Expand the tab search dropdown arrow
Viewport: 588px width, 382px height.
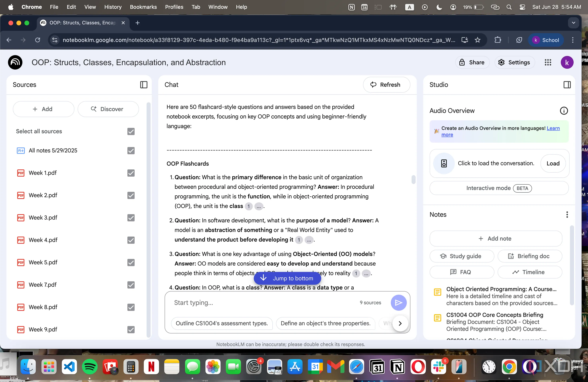(573, 23)
